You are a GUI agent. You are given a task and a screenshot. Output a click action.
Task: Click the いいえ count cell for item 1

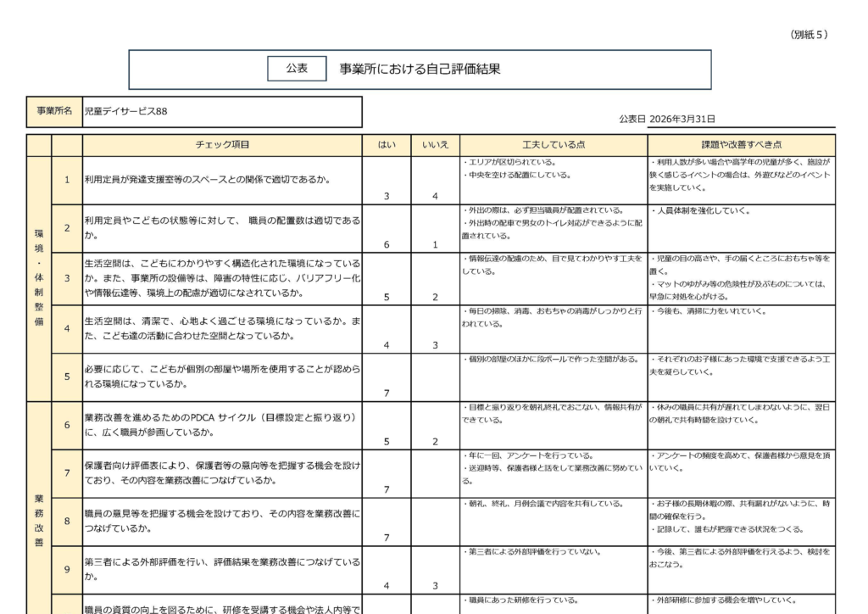click(435, 196)
